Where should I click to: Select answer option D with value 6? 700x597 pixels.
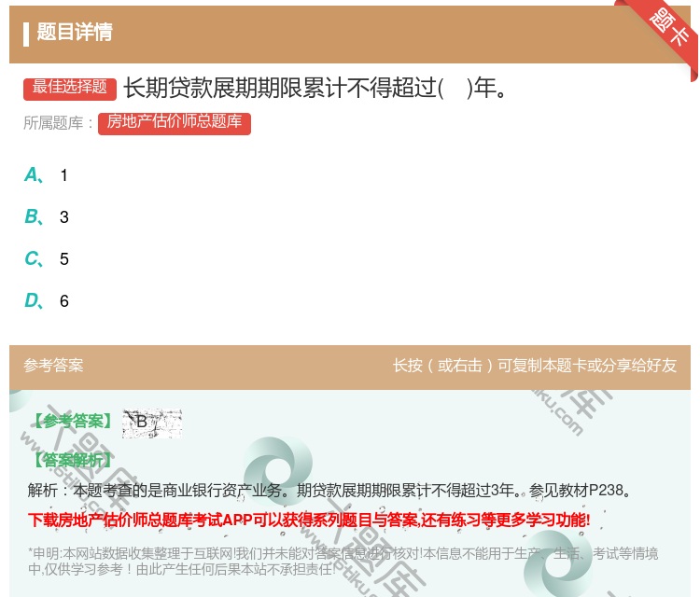coord(47,300)
